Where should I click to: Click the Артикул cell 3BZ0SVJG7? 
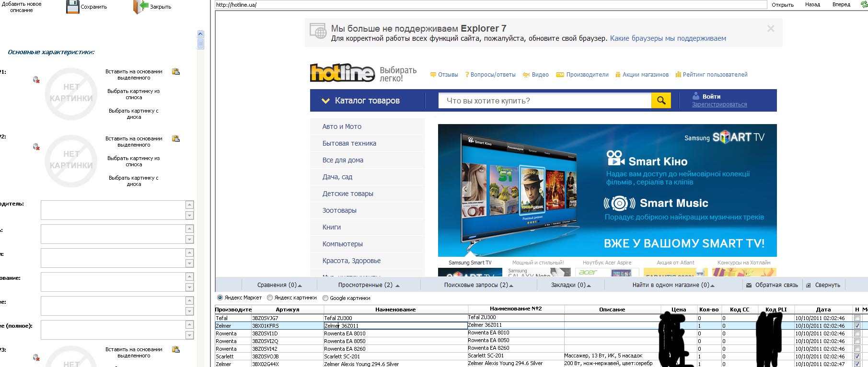[287, 318]
